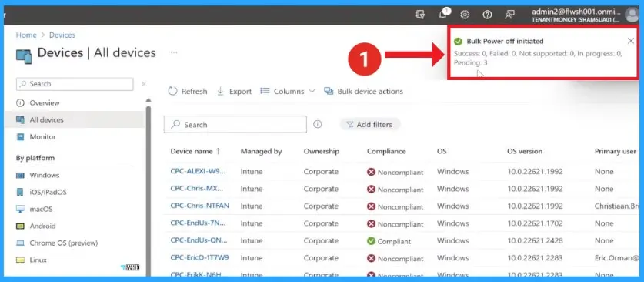Focus the sidebar Search box
The image size is (644, 282).
(75, 84)
